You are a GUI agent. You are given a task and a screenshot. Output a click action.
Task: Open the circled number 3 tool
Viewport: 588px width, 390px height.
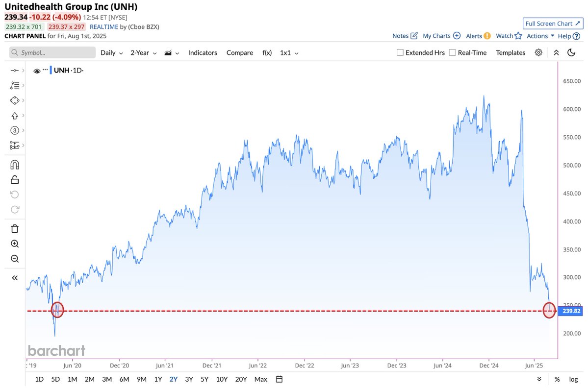(15, 130)
